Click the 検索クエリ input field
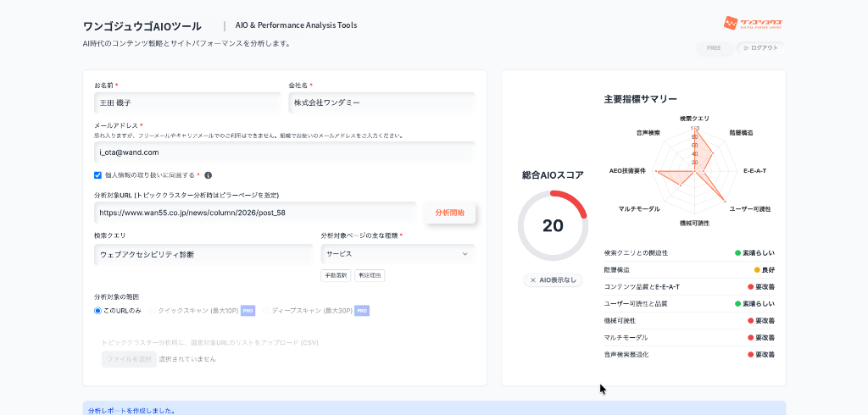Viewport: 868px width, 415px height. pos(203,255)
